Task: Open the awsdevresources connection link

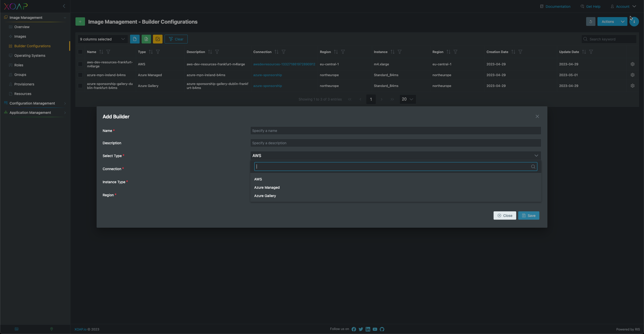Action: [284, 64]
